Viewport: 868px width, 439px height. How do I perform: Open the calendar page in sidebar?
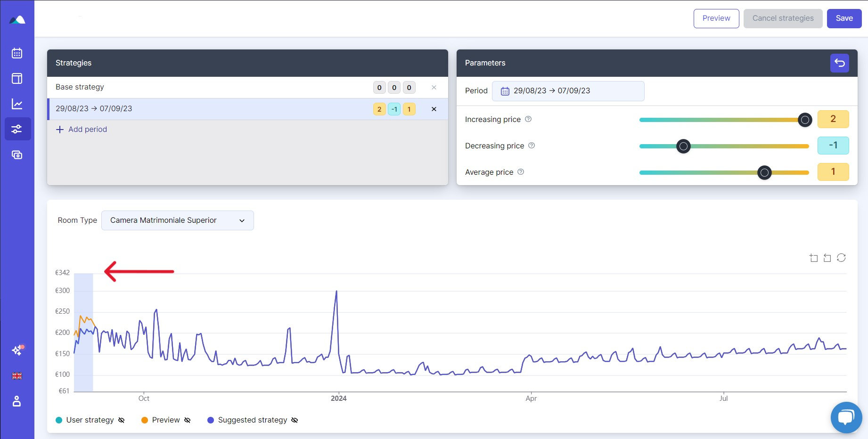click(x=17, y=53)
